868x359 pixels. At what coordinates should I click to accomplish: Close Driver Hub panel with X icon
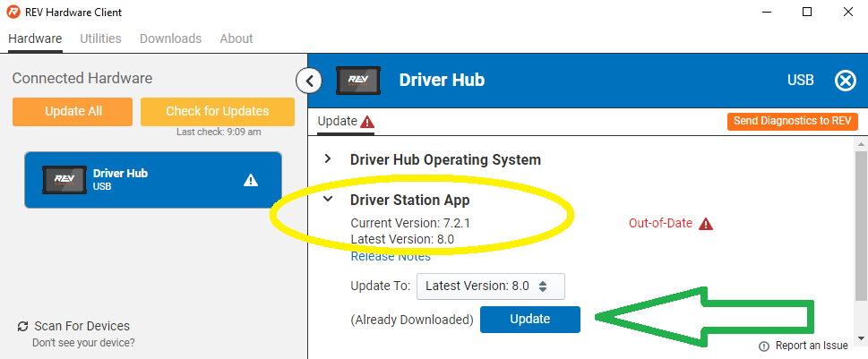click(845, 81)
